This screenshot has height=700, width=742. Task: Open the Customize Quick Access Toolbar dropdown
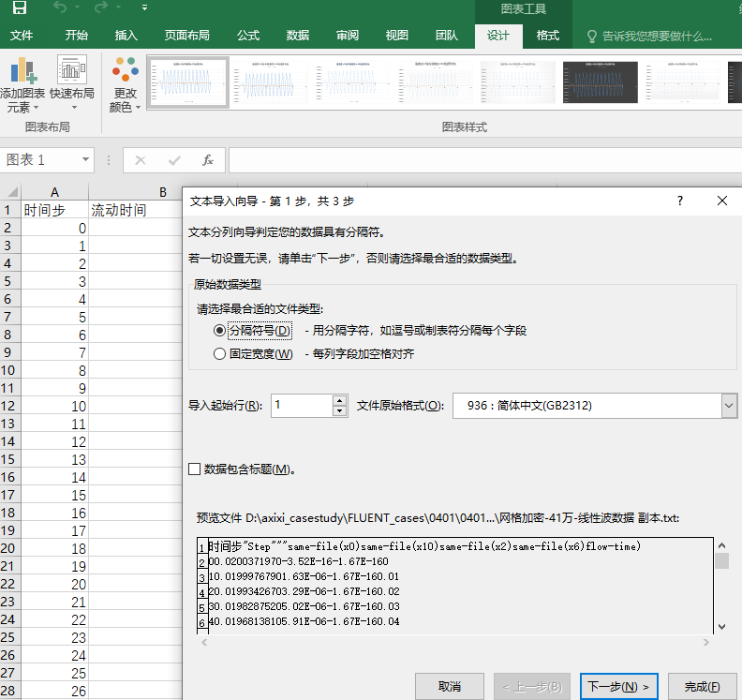pyautogui.click(x=144, y=7)
